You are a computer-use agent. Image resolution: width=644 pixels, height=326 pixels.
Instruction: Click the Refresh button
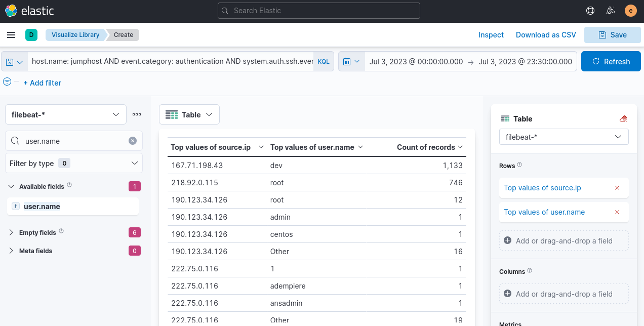point(611,61)
